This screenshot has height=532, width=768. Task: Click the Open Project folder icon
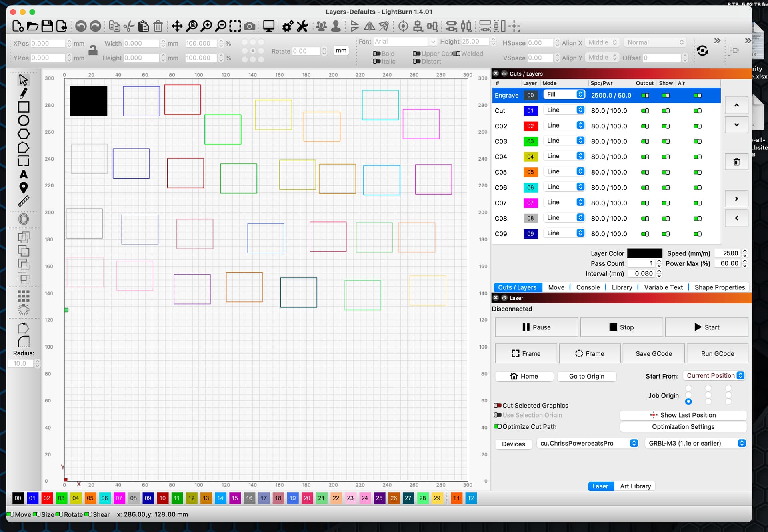click(x=32, y=26)
